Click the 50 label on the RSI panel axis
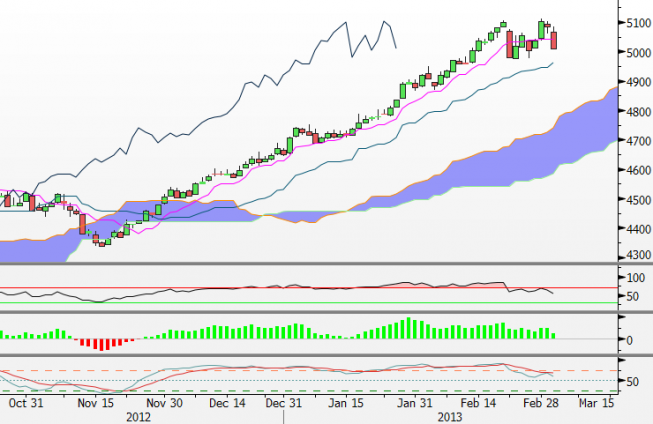 (x=633, y=297)
